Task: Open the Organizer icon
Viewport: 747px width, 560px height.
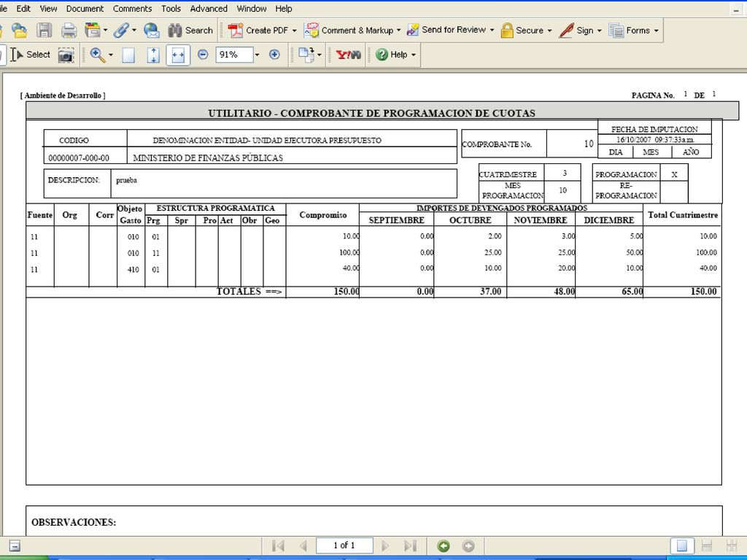Action: (x=93, y=30)
